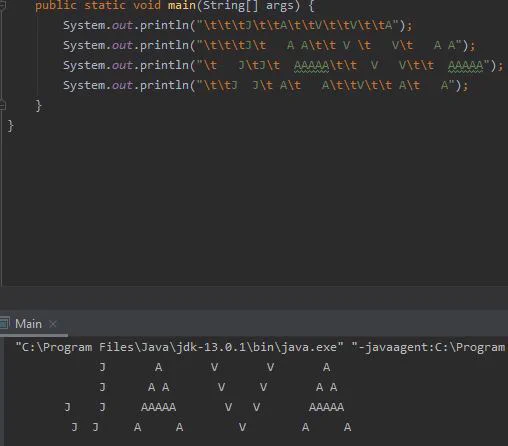Click 'out' in the second println line
Viewport: 508px width, 446px height.
click(122, 45)
